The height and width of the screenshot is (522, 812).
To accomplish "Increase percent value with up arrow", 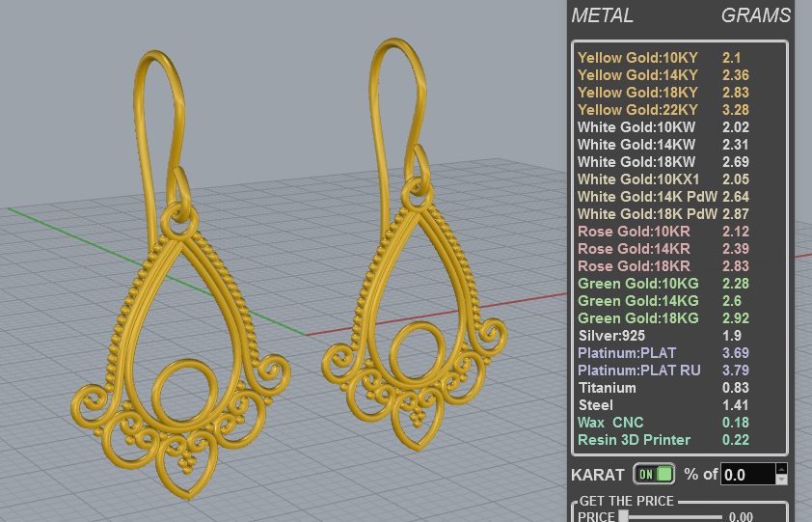I will point(781,469).
